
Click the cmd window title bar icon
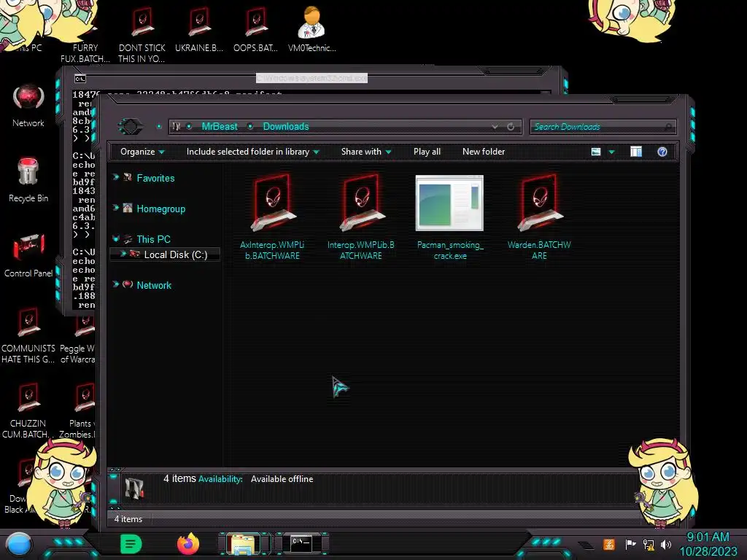[80, 79]
